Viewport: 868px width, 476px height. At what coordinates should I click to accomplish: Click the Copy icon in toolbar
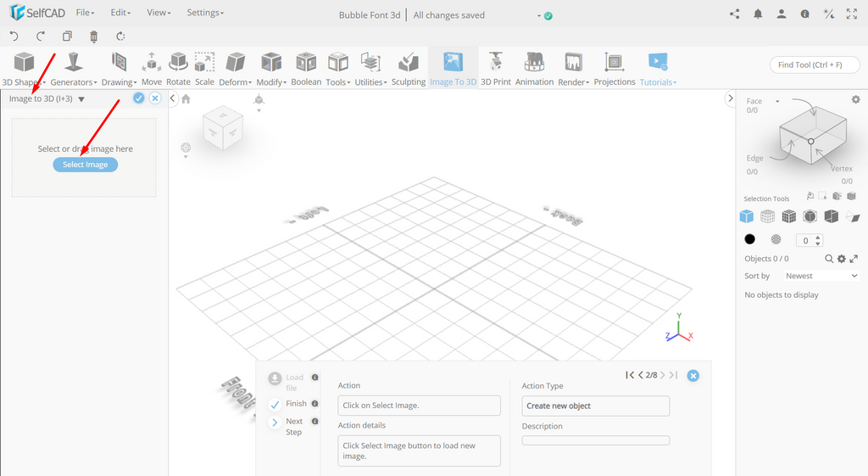[67, 36]
